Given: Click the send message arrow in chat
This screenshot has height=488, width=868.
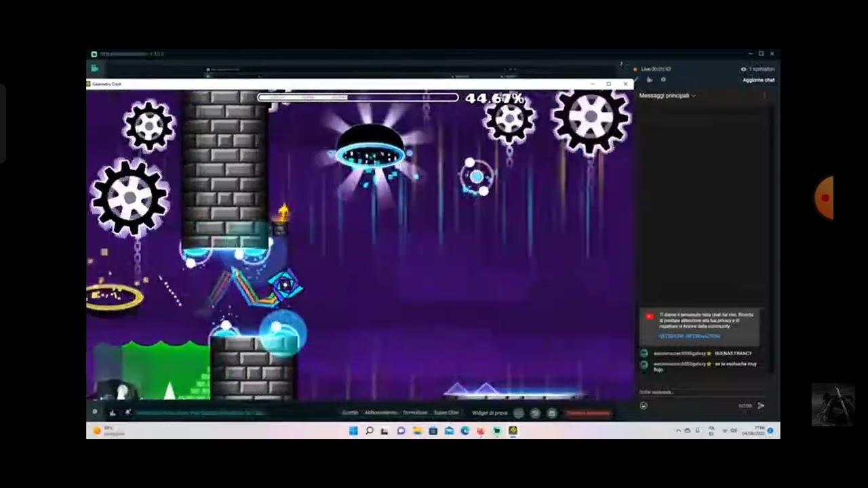Looking at the screenshot, I should click(x=761, y=406).
